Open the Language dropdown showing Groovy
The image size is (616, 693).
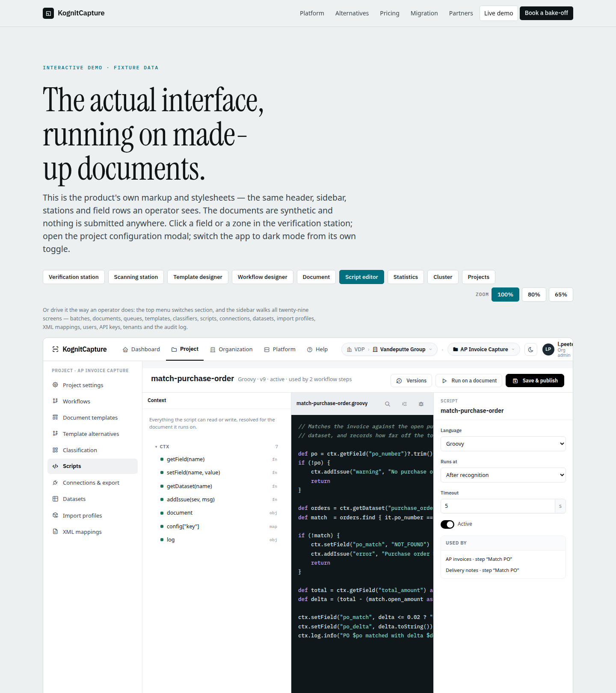503,444
